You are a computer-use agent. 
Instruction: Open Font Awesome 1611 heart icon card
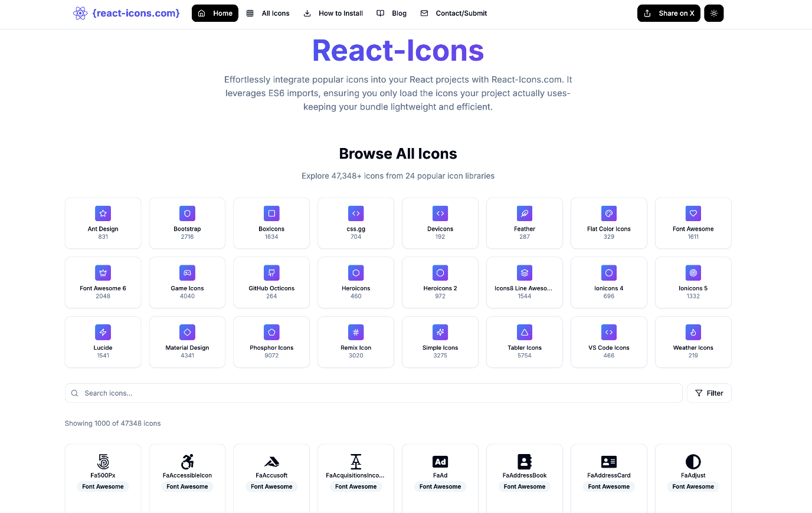(x=693, y=213)
